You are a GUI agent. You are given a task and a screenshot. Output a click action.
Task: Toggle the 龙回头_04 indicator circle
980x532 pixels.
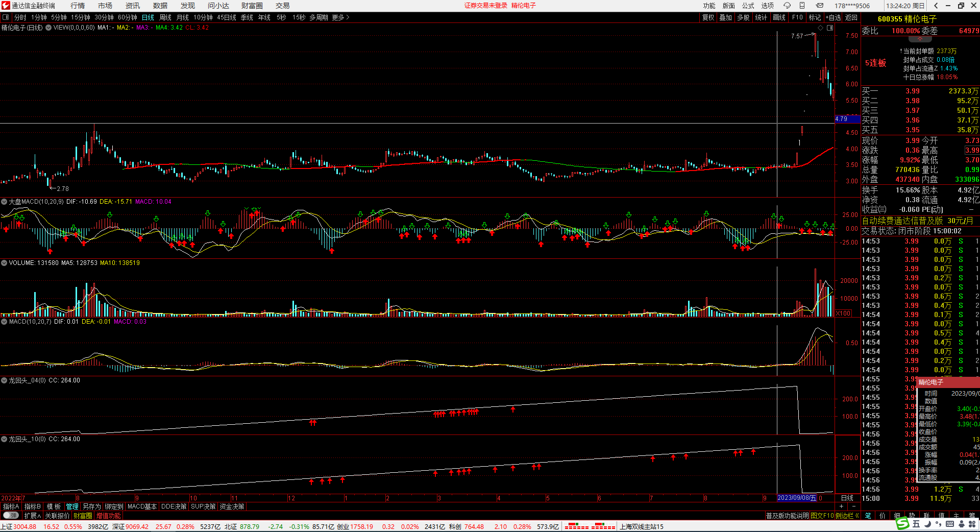[x=4, y=380]
